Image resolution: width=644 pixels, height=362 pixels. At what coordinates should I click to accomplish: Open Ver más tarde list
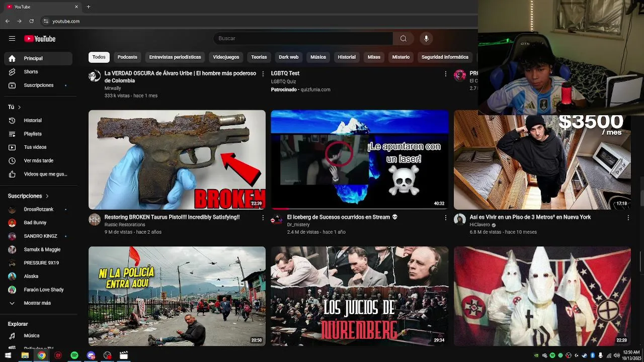pos(38,161)
